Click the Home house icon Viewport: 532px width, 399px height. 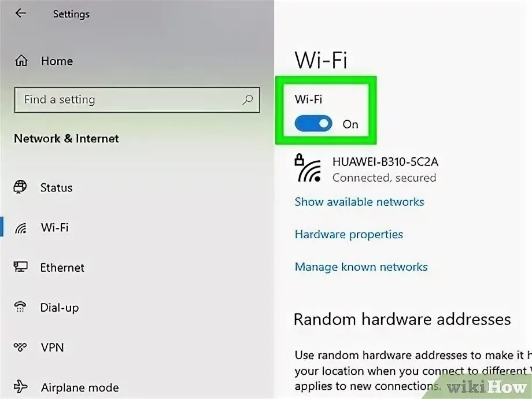[21, 61]
